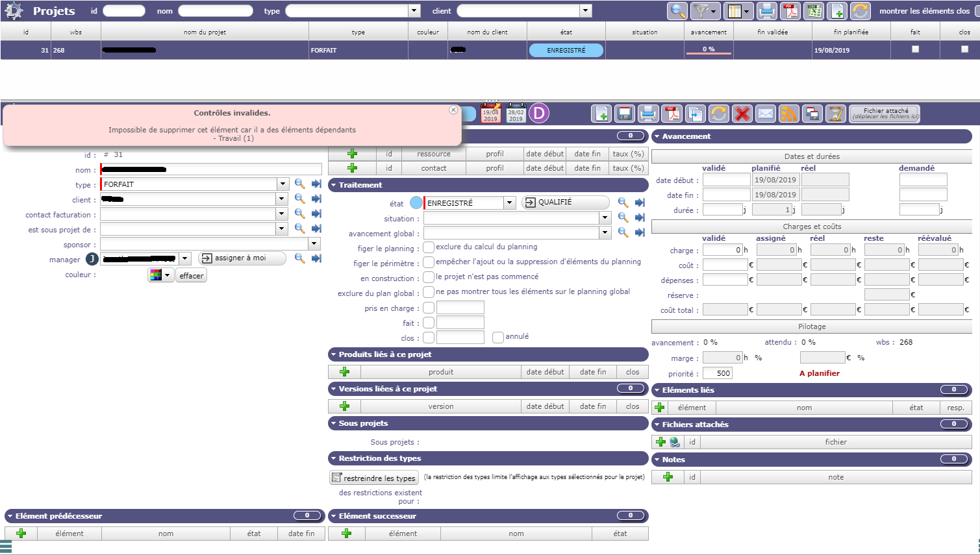The height and width of the screenshot is (555, 980).
Task: Save the project with floppy disk icon
Action: pyautogui.click(x=625, y=114)
